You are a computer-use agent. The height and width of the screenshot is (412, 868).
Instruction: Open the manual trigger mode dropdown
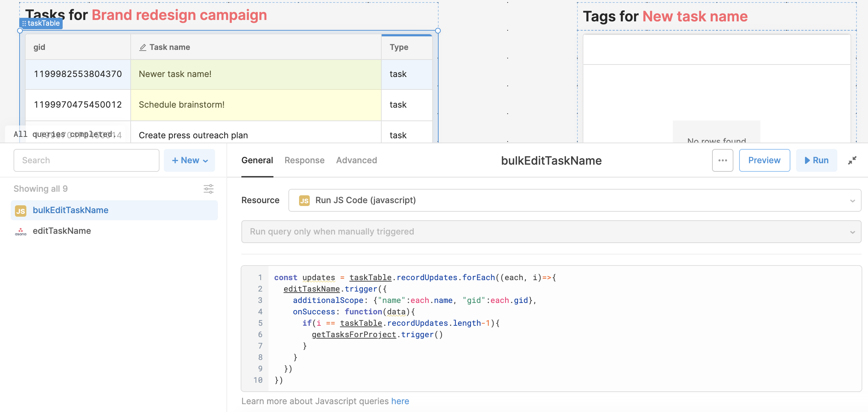tap(551, 232)
